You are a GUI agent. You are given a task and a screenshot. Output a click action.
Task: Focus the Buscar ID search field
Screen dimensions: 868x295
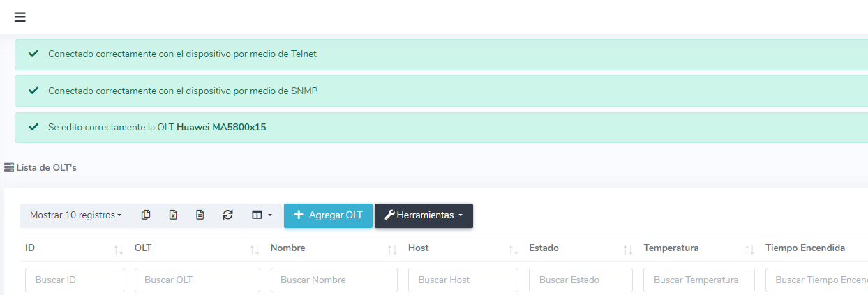[x=75, y=280]
